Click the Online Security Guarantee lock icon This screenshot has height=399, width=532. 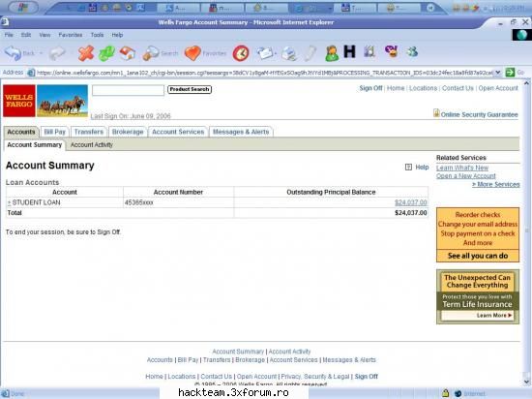coord(436,113)
